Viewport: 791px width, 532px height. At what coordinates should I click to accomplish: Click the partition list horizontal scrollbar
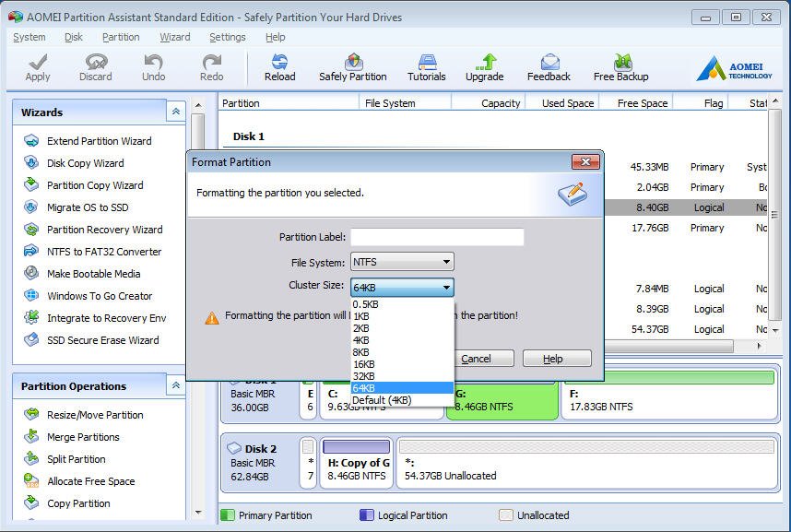[x=668, y=347]
